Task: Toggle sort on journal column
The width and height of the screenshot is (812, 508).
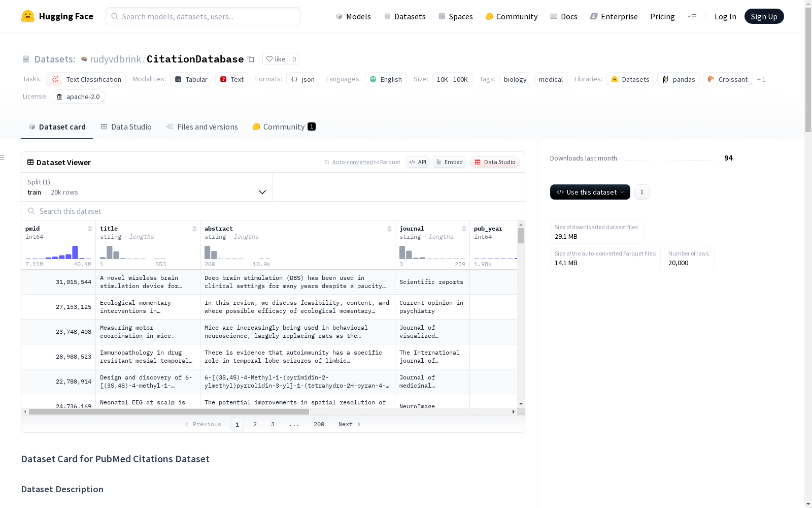Action: click(464, 229)
